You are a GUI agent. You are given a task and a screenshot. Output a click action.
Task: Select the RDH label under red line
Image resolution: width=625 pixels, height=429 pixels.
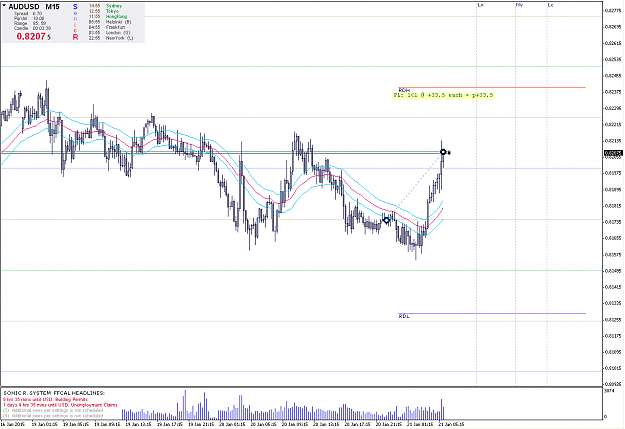pyautogui.click(x=404, y=91)
